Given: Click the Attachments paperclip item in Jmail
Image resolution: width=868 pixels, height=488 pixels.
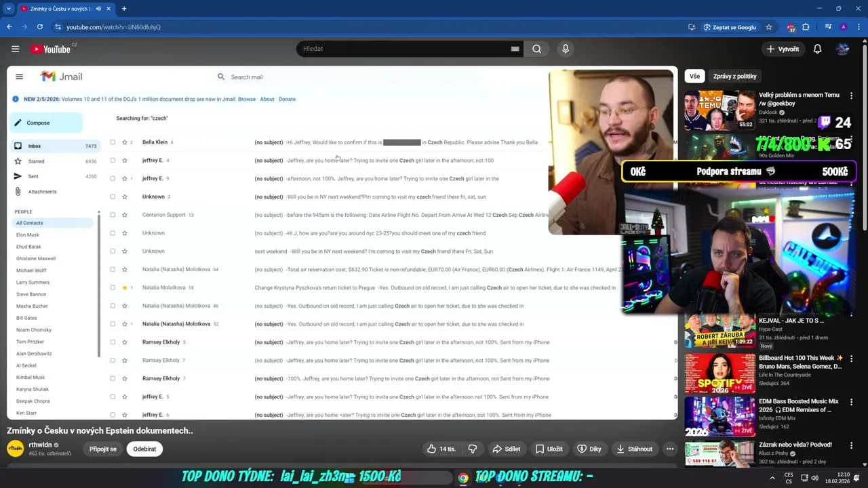Looking at the screenshot, I should 41,192.
